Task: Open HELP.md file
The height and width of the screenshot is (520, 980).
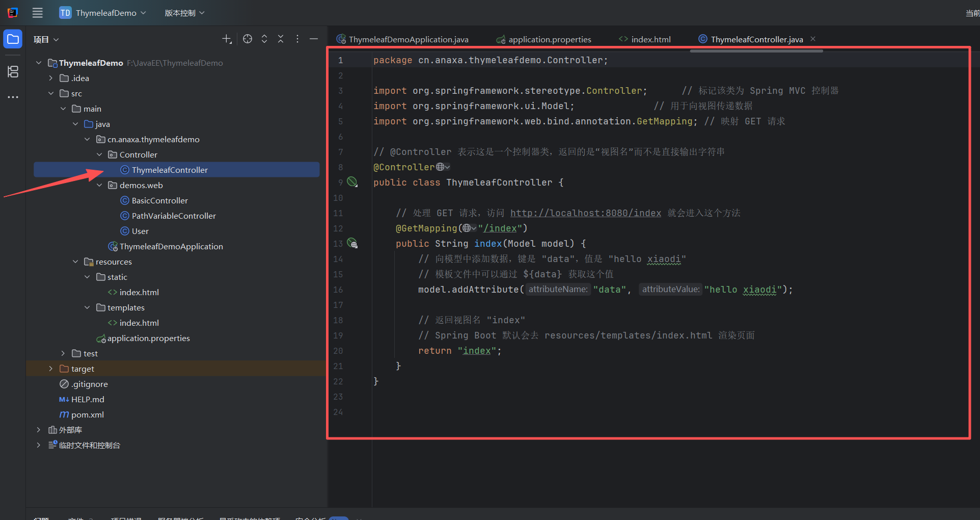Action: coord(81,399)
